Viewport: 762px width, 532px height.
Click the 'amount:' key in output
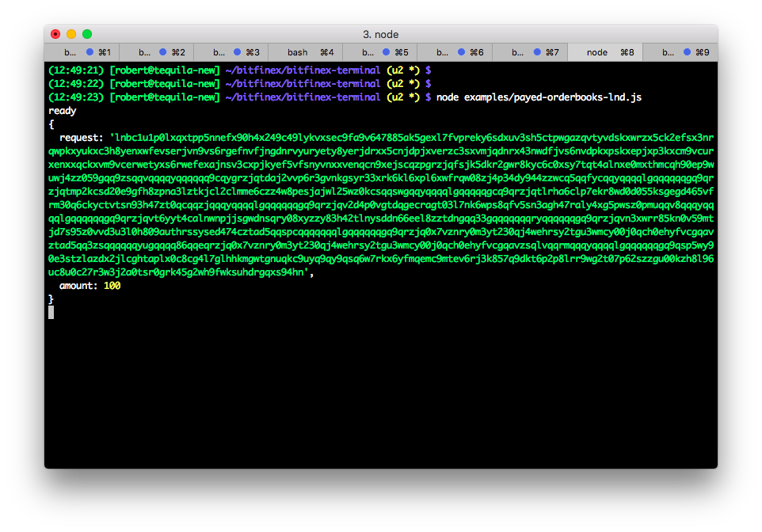[78, 286]
